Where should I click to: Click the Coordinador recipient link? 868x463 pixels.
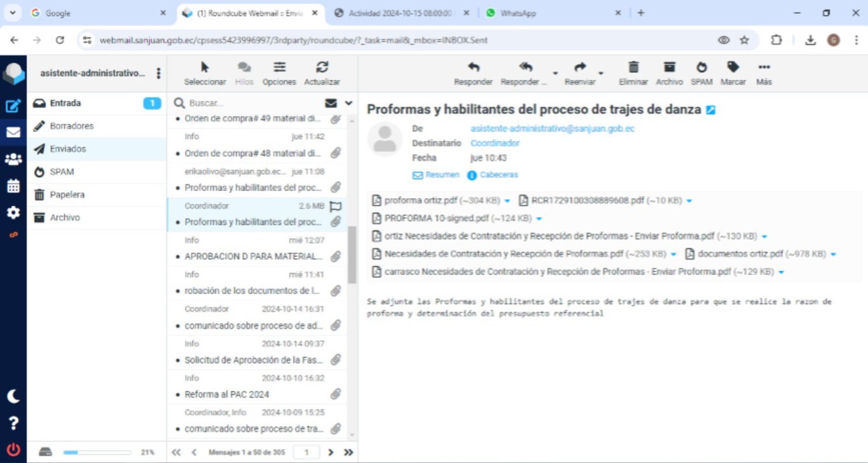(x=495, y=143)
